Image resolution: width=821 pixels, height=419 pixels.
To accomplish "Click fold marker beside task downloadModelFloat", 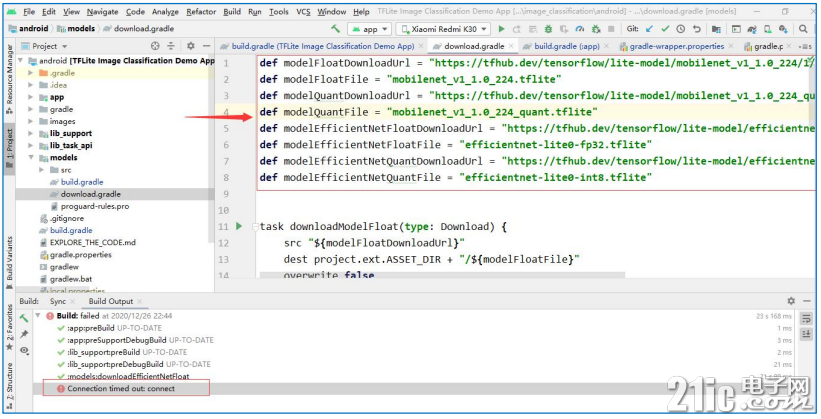I will (x=255, y=227).
